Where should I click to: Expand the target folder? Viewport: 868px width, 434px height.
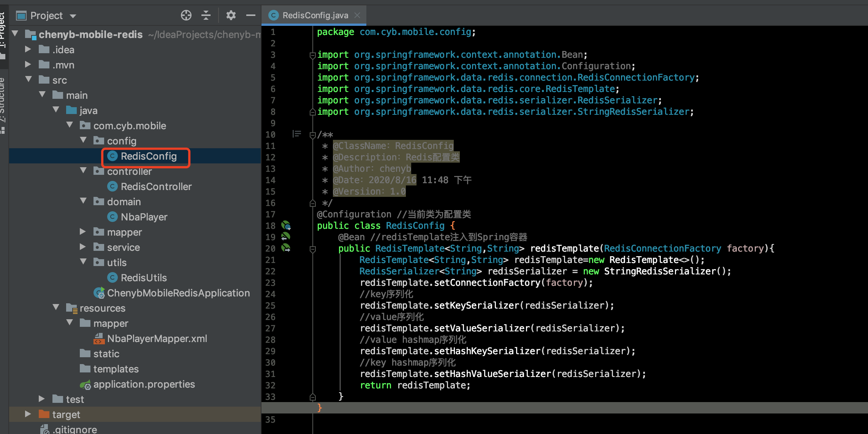(28, 414)
